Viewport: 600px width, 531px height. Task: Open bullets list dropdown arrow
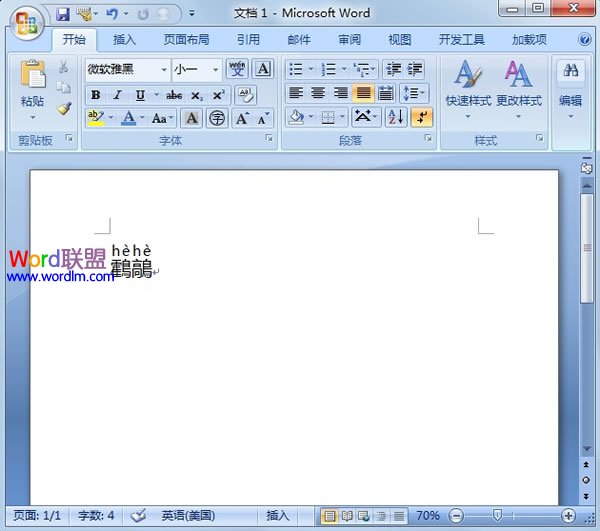pyautogui.click(x=311, y=69)
